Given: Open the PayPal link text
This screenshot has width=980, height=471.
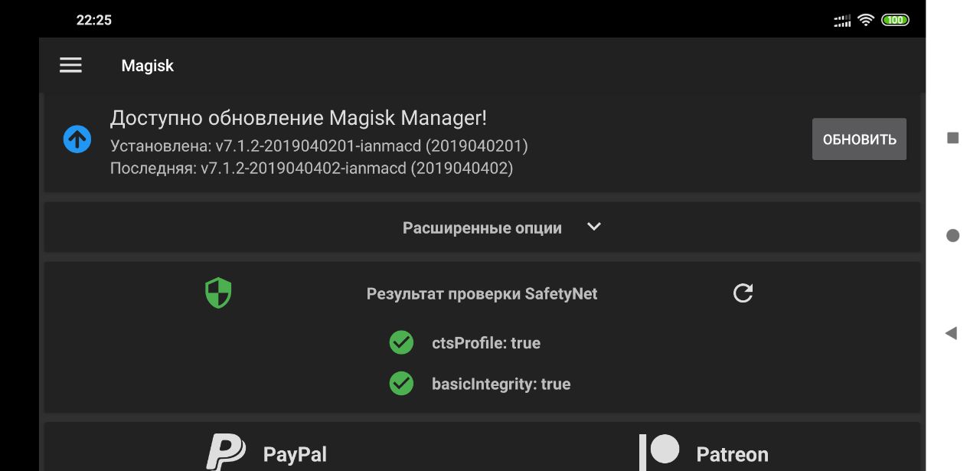Looking at the screenshot, I should 295,454.
